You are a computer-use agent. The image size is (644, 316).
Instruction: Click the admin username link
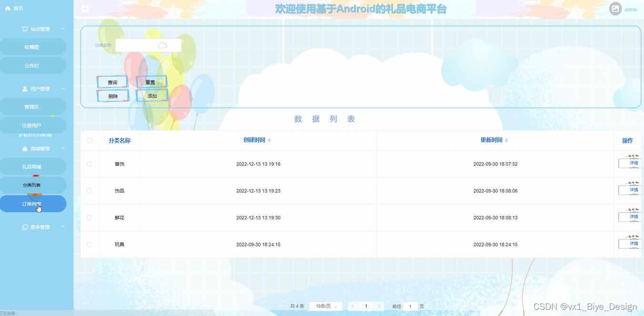pos(631,10)
